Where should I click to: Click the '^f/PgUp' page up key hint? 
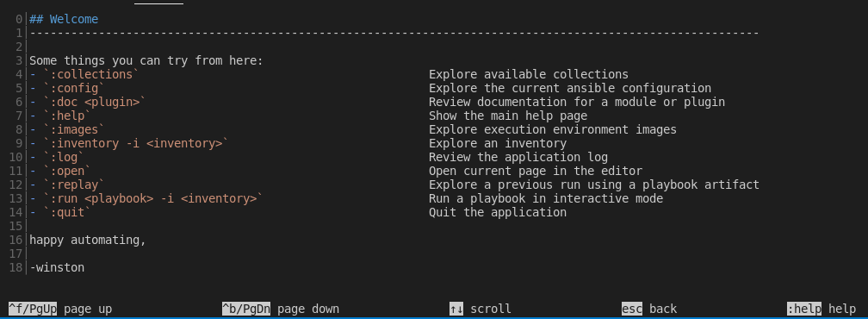coord(33,309)
